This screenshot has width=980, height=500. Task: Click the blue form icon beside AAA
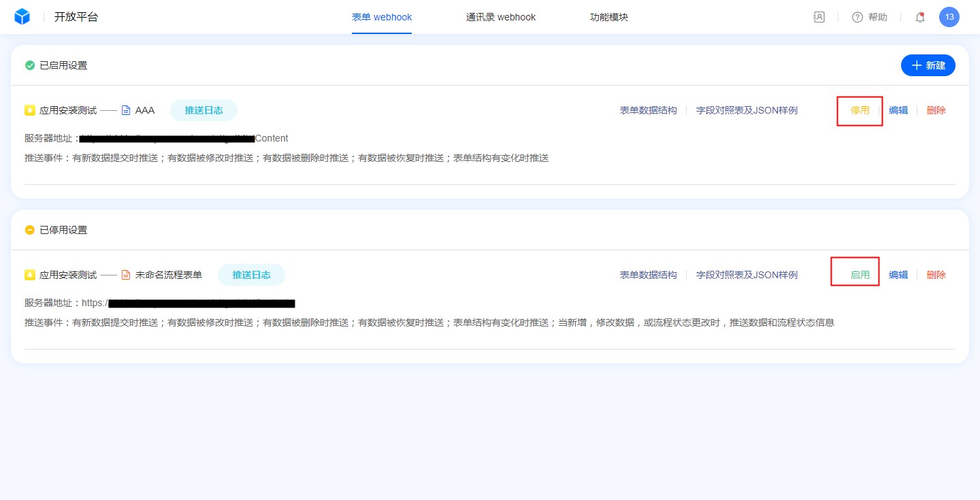click(126, 110)
